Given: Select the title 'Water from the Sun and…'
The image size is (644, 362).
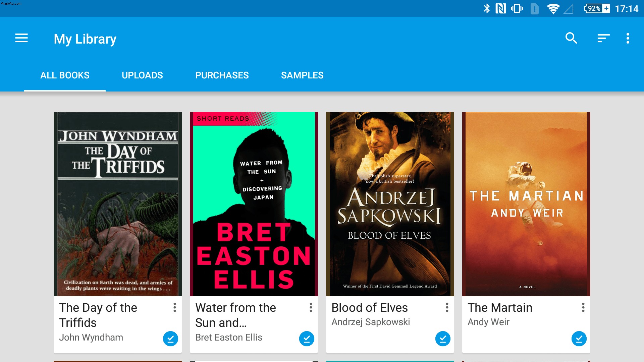Looking at the screenshot, I should [x=235, y=315].
